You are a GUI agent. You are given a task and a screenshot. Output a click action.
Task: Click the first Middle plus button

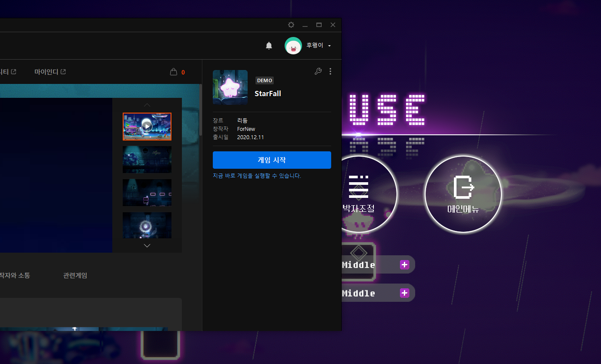(404, 264)
